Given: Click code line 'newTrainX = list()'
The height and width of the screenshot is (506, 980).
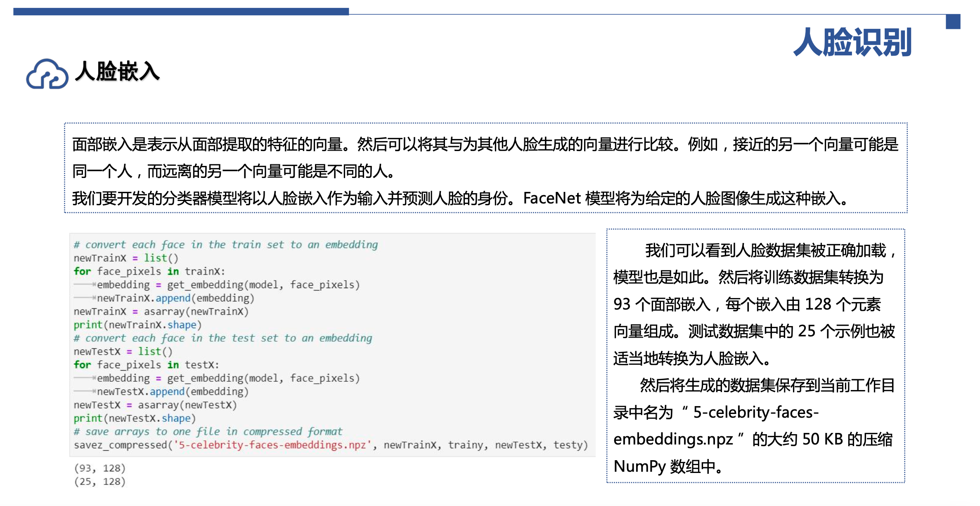Looking at the screenshot, I should (x=126, y=258).
